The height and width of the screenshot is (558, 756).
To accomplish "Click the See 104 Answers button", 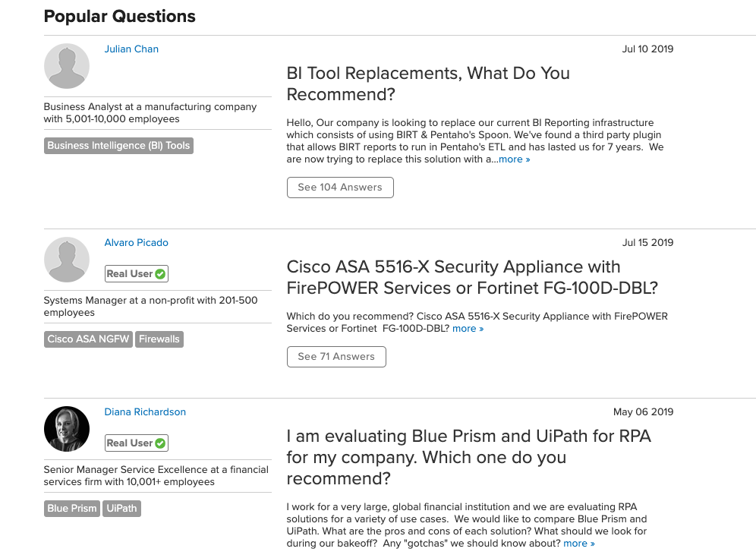I will [340, 187].
